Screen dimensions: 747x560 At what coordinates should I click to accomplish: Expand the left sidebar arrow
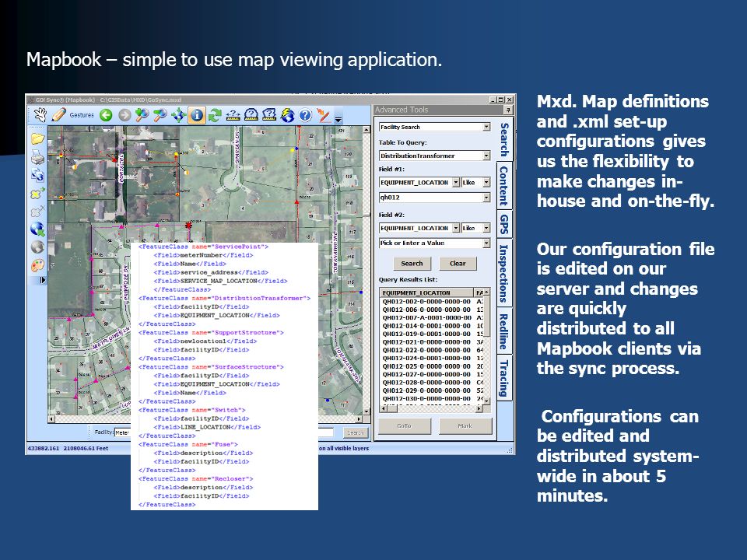(42, 280)
